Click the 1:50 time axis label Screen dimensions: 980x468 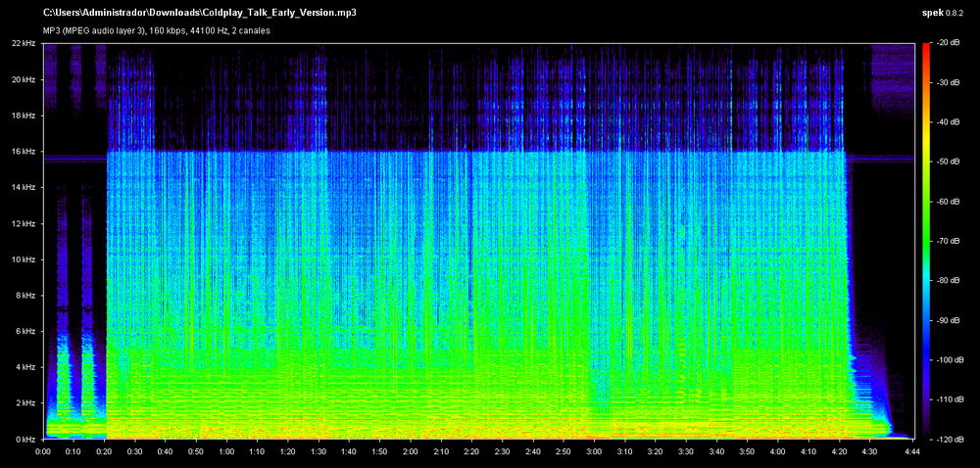pos(380,450)
